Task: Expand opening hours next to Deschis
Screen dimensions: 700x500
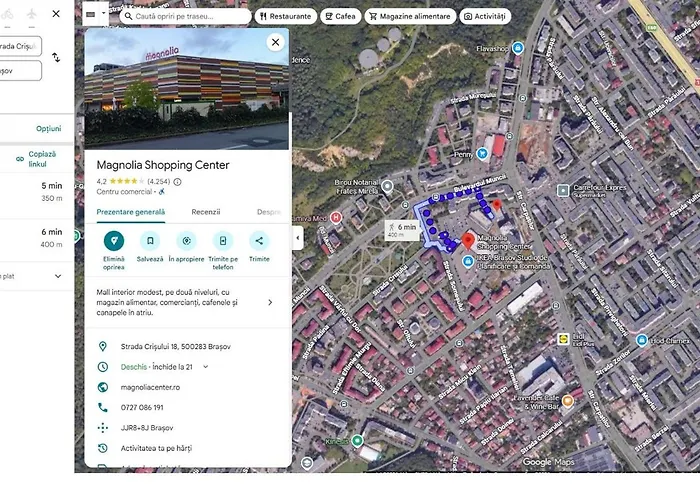Action: tap(206, 367)
